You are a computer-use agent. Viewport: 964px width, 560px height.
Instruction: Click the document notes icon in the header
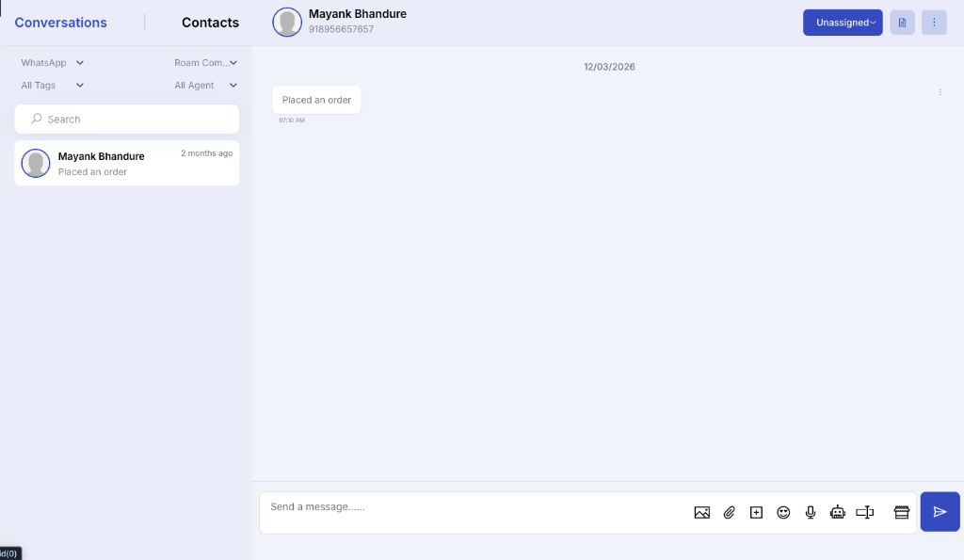point(902,23)
